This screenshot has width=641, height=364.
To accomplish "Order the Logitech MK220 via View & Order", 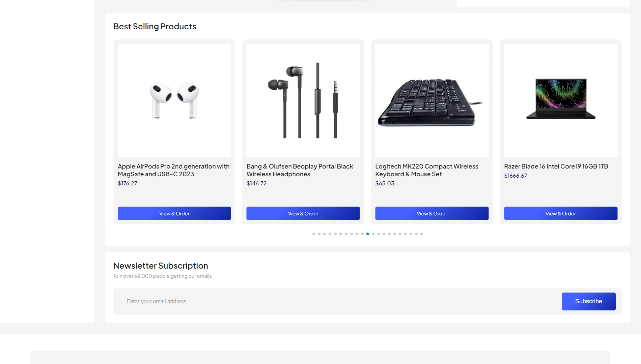I will point(431,213).
